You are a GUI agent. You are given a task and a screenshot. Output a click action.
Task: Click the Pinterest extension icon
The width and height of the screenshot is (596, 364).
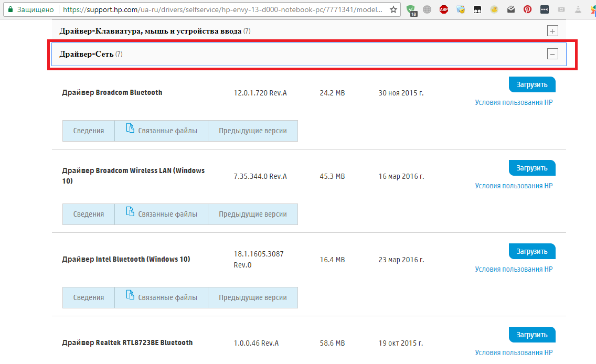528,9
